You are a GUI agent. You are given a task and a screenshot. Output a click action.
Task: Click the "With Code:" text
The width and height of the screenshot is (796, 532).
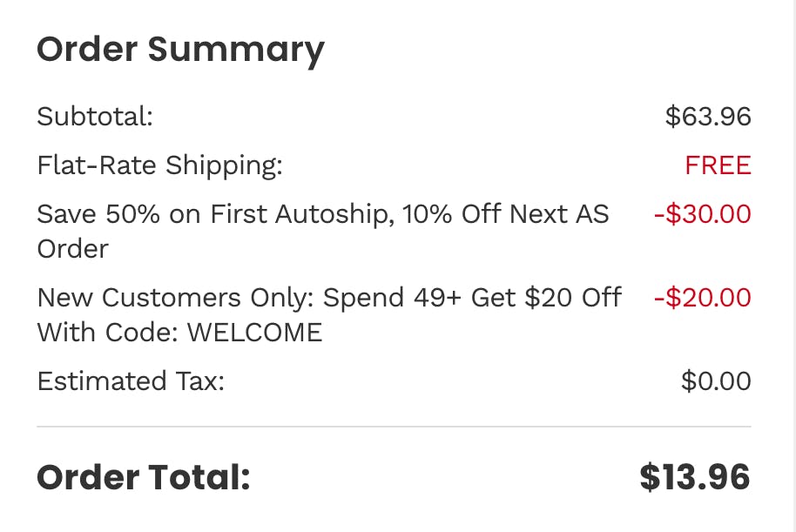pos(107,333)
